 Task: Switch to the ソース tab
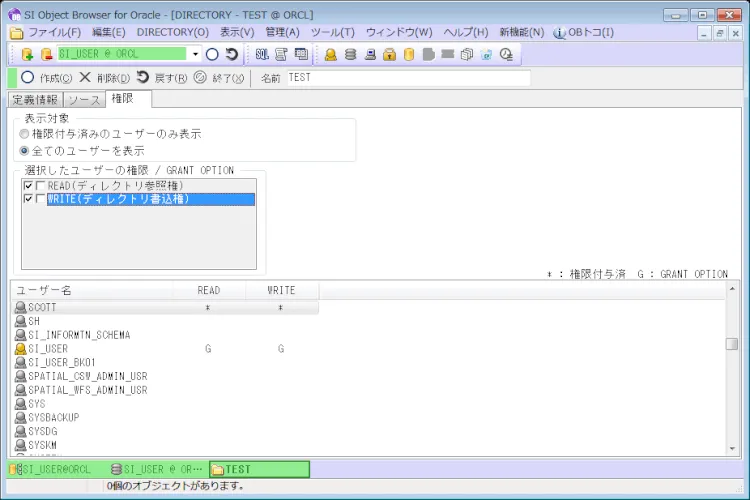[x=84, y=99]
